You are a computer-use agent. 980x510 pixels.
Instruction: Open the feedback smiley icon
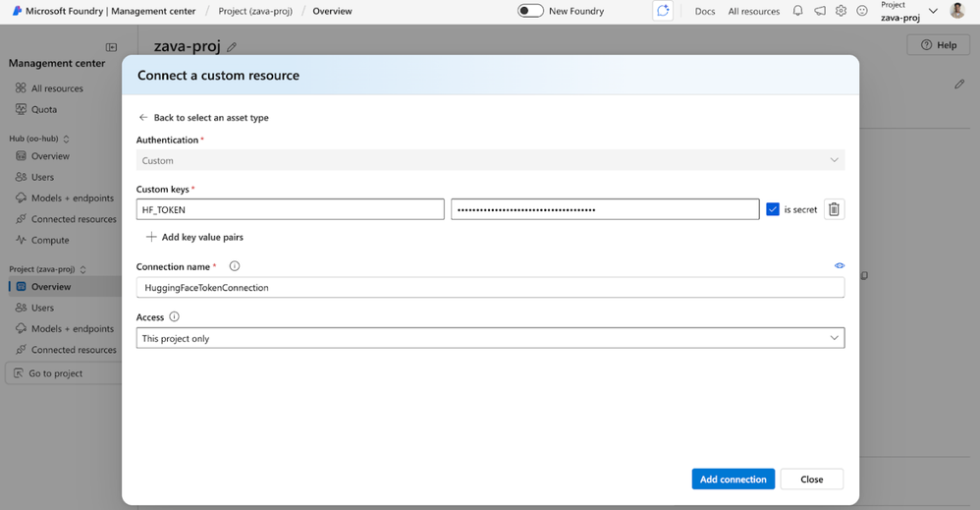pos(862,11)
